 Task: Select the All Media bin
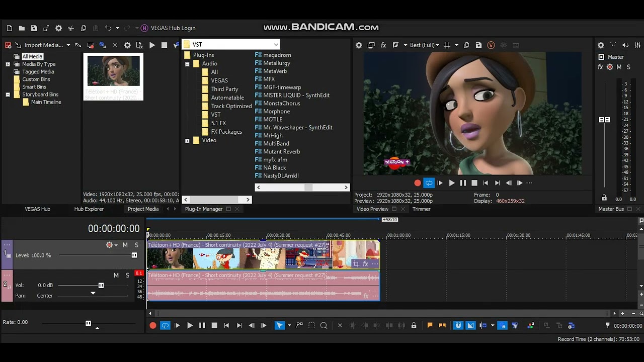pos(32,57)
